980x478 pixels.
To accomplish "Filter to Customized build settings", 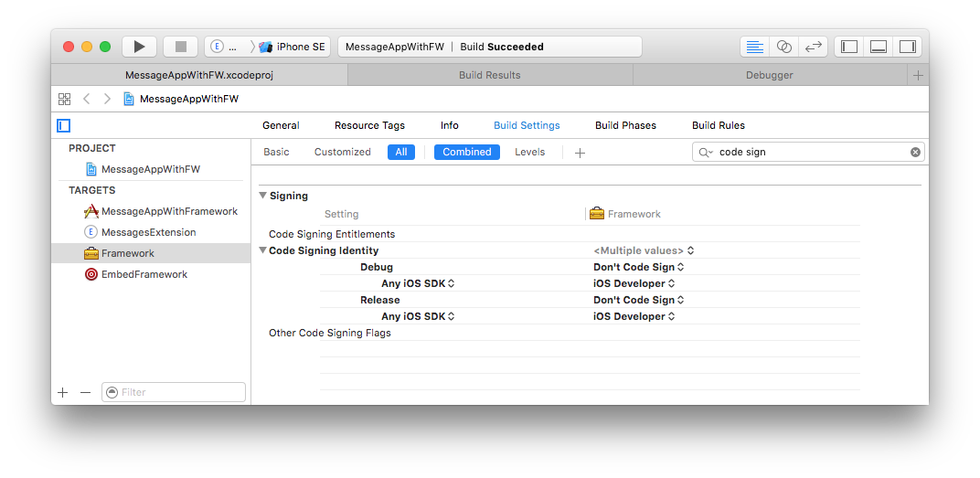I will [x=343, y=152].
